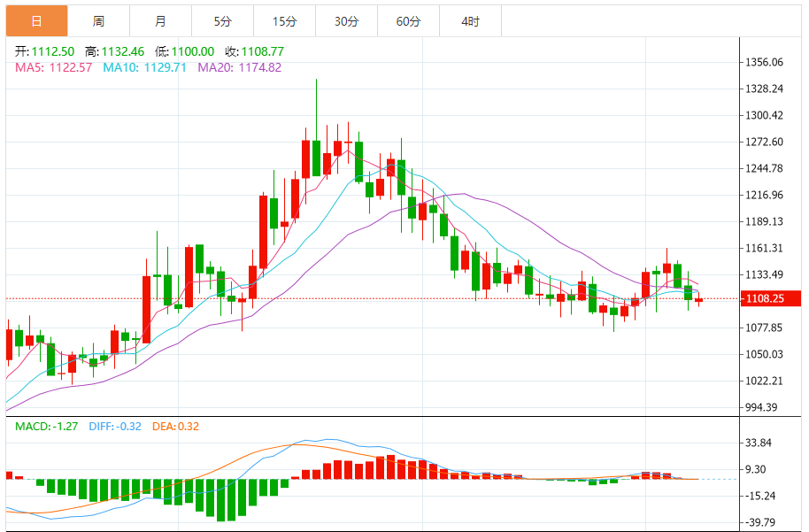
Task: Click the MA20 indicator label
Action: click(239, 67)
